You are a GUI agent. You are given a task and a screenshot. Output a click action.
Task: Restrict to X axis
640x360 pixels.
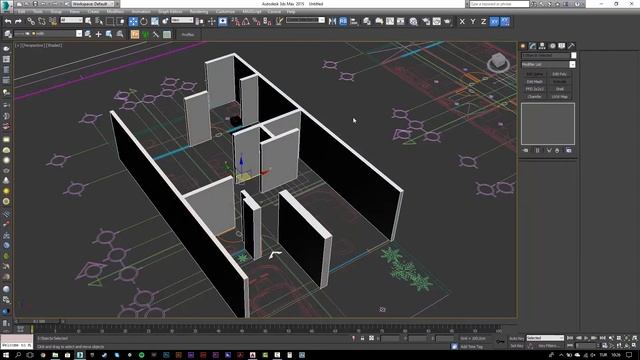pos(462,21)
